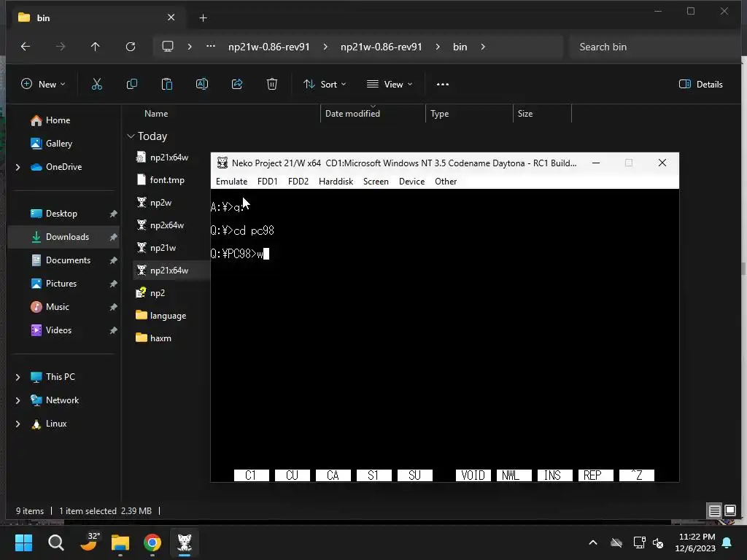Toggle the Details pane button
747x560 pixels.
pos(701,85)
